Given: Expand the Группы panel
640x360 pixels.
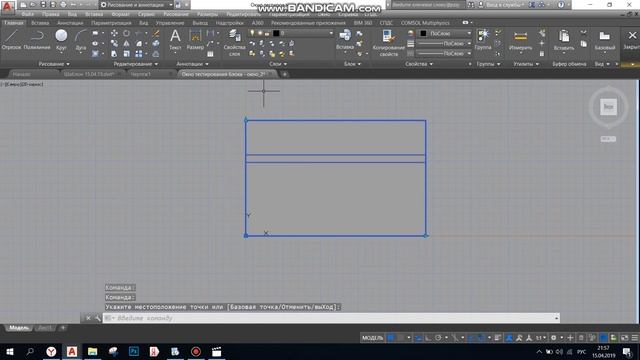Looking at the screenshot, I should (x=488, y=64).
